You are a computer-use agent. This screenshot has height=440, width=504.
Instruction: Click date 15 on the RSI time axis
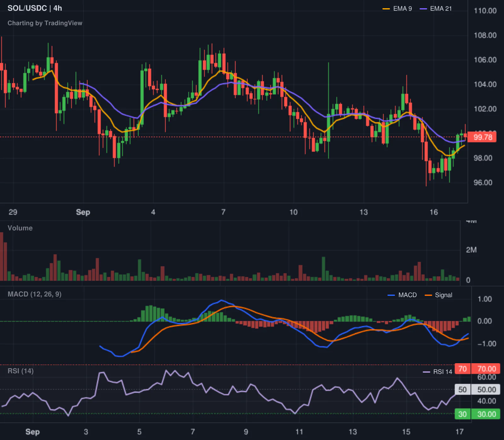[x=406, y=432]
